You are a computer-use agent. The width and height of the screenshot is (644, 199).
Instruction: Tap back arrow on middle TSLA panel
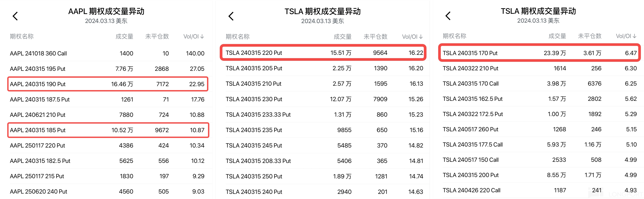coord(231,16)
